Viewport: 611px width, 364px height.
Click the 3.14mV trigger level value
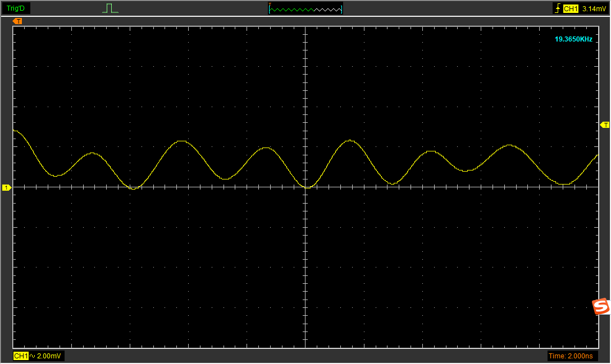tap(594, 8)
